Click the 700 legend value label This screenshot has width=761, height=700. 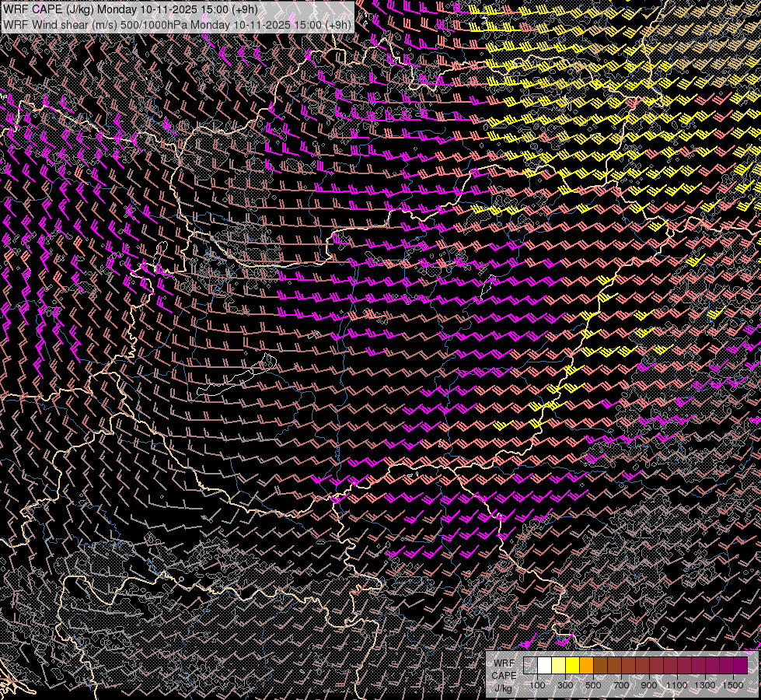pos(621,685)
